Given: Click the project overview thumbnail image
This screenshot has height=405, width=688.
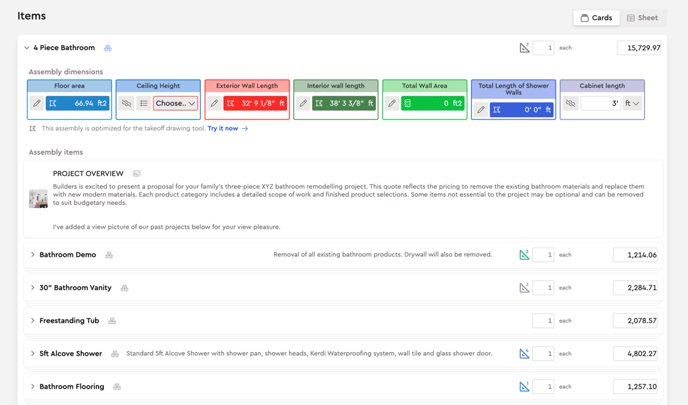Looking at the screenshot, I should click(x=38, y=199).
